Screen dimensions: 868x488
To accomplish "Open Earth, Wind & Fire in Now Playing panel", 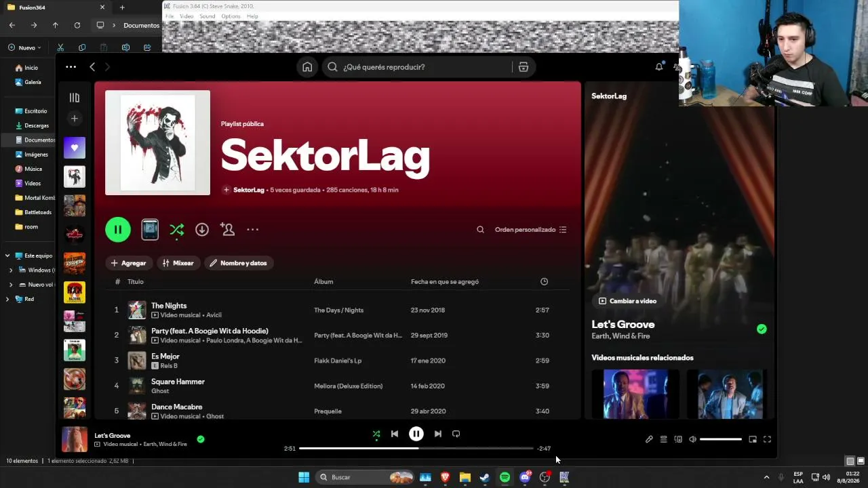I will coord(620,336).
